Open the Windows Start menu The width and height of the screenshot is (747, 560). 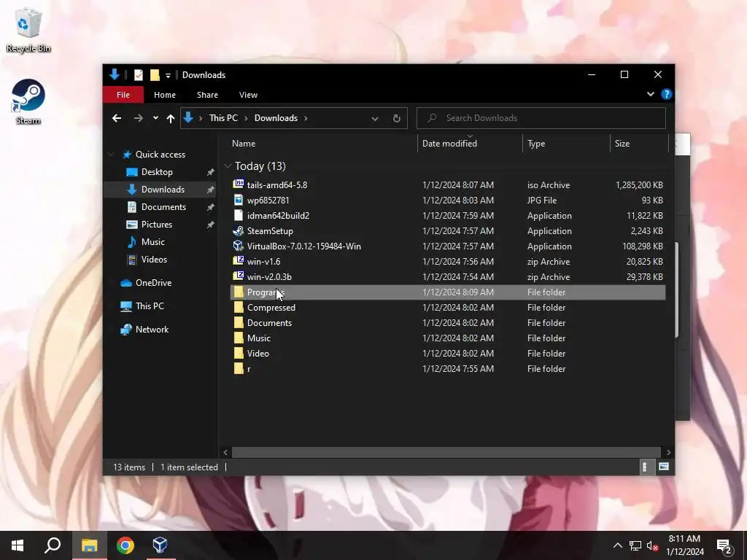pos(18,545)
